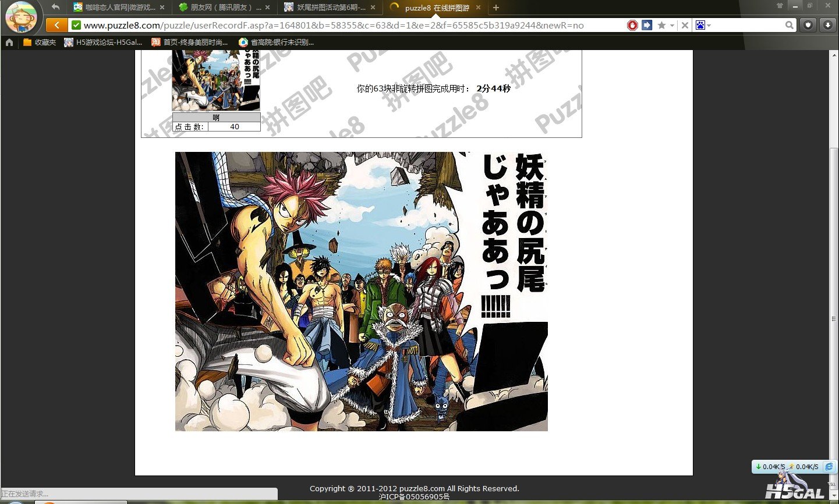Stop page loading with the X icon
The width and height of the screenshot is (839, 504).
click(x=685, y=25)
